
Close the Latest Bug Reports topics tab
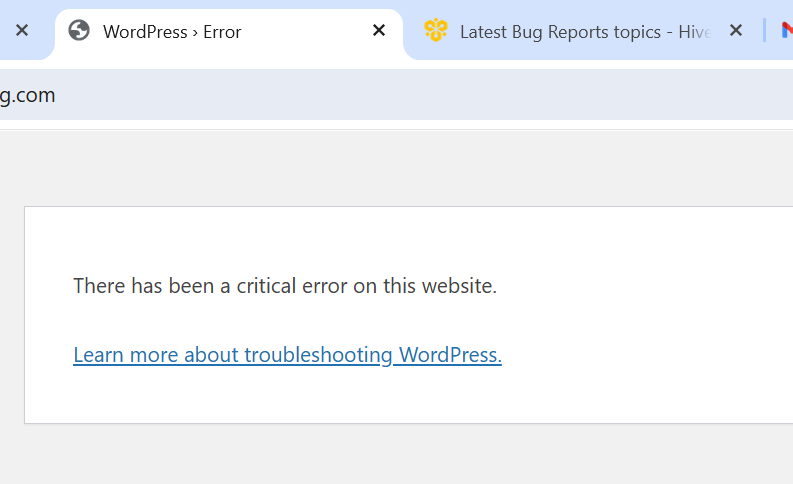[x=736, y=31]
